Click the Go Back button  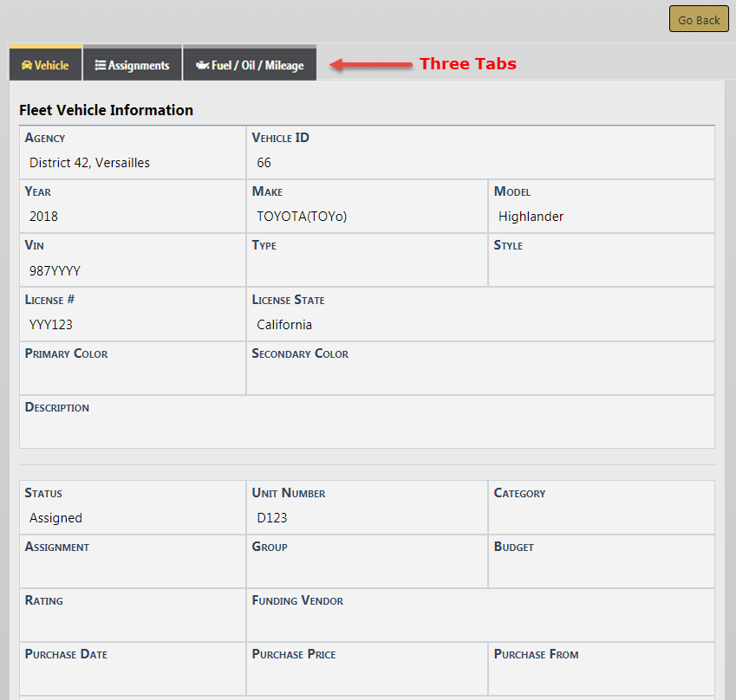(x=699, y=20)
